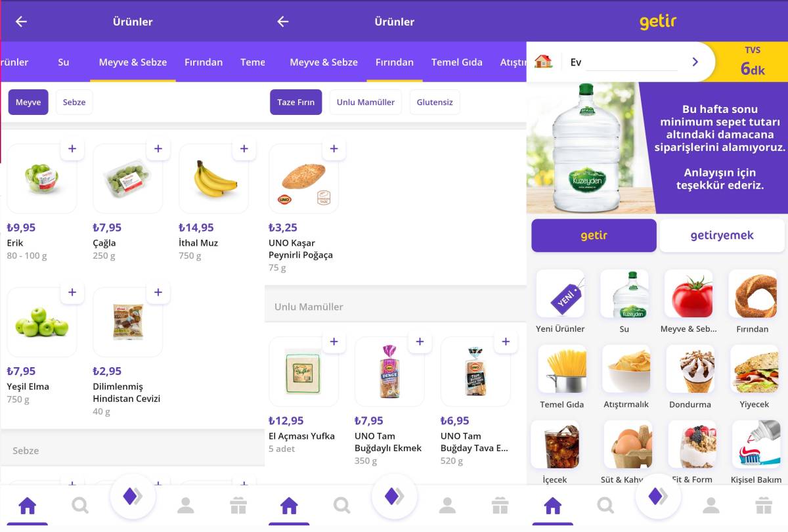Screen dimensions: 788x532
Task: Expand the Ev address selector chevron
Action: coord(695,62)
